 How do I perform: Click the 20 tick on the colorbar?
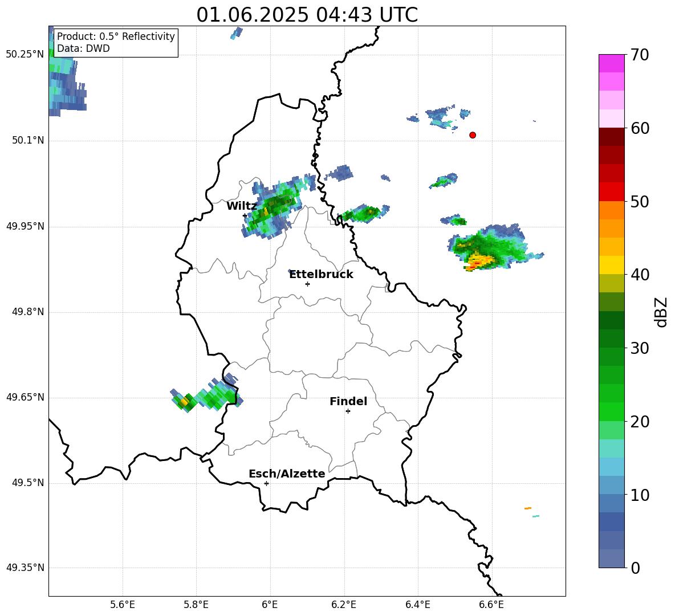640,422
